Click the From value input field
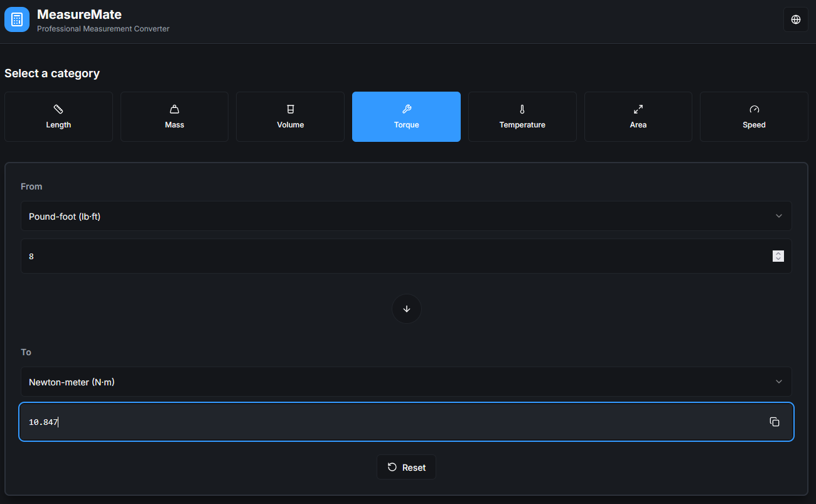This screenshot has width=816, height=504. [x=389, y=256]
